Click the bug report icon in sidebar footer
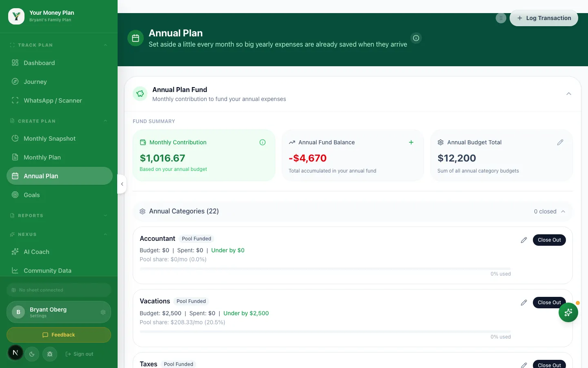This screenshot has width=588, height=368. [x=50, y=354]
